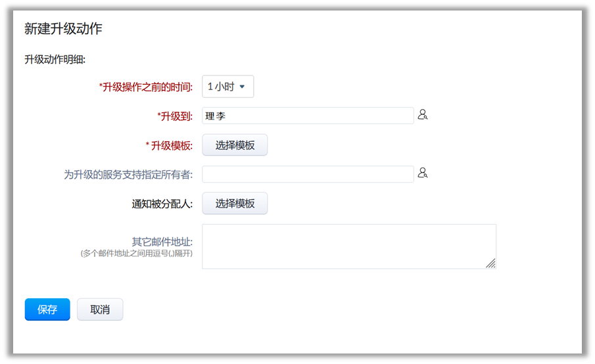The height and width of the screenshot is (364, 595).
Task: Open user lookup icon beside the owner field
Action: (x=423, y=173)
